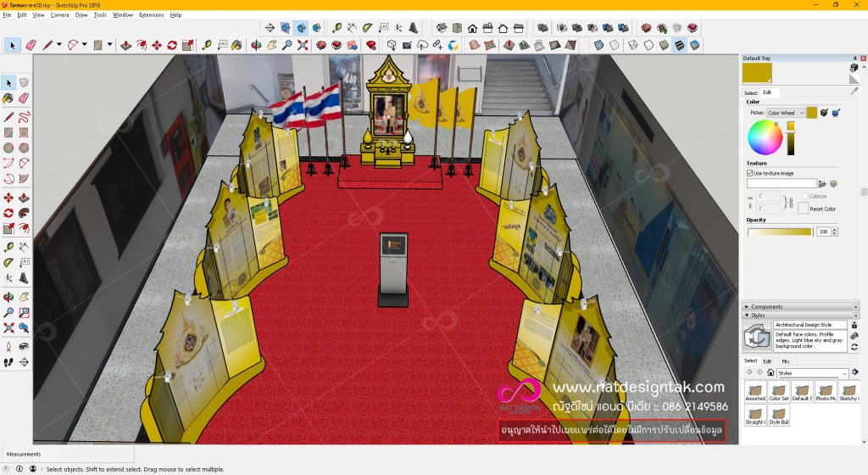Click the Styles home button
This screenshot has width=868, height=475.
click(x=770, y=372)
